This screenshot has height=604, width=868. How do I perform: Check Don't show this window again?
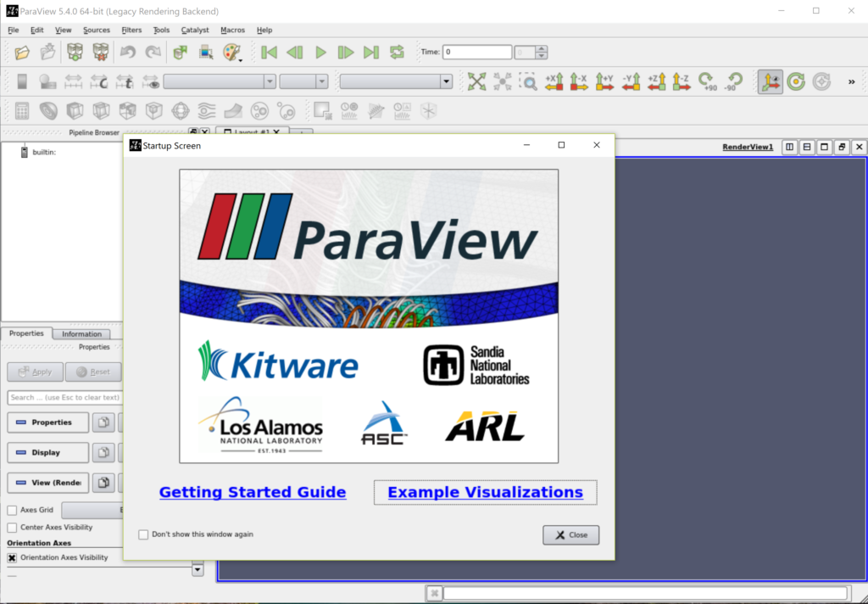point(143,534)
